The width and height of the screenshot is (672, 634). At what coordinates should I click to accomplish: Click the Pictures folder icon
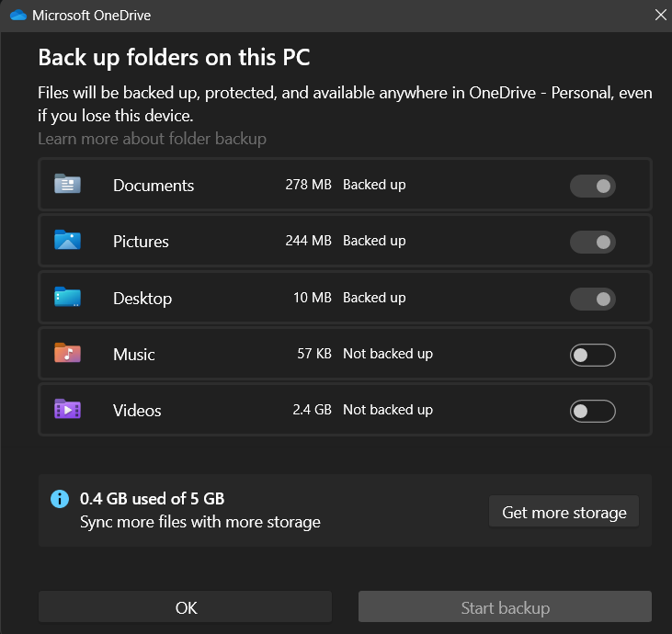67,241
